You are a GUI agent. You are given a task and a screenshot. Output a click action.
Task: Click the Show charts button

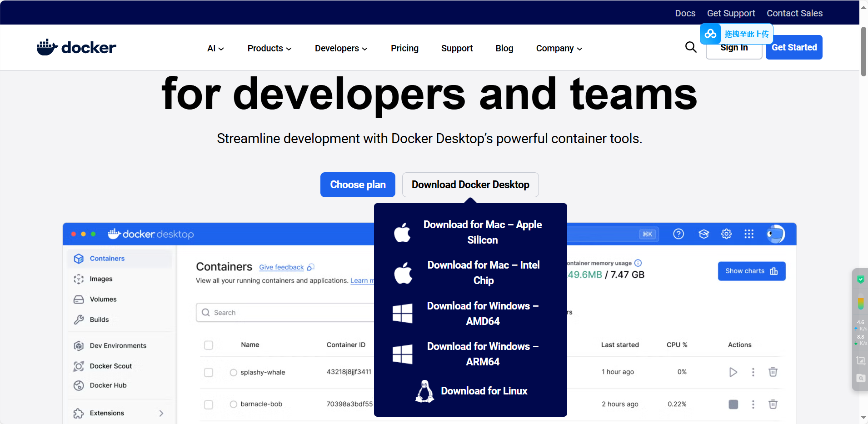[x=752, y=271]
